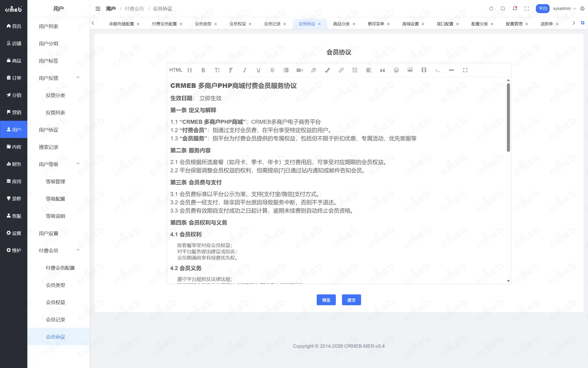Apply underline formatting in editor
588x368 pixels.
pos(258,70)
